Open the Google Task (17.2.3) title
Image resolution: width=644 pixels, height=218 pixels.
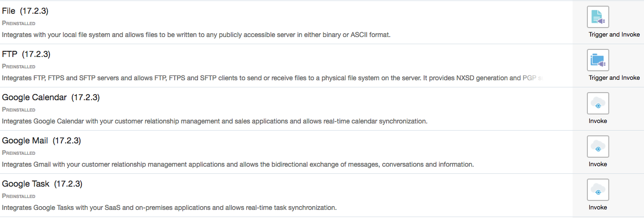(42, 184)
